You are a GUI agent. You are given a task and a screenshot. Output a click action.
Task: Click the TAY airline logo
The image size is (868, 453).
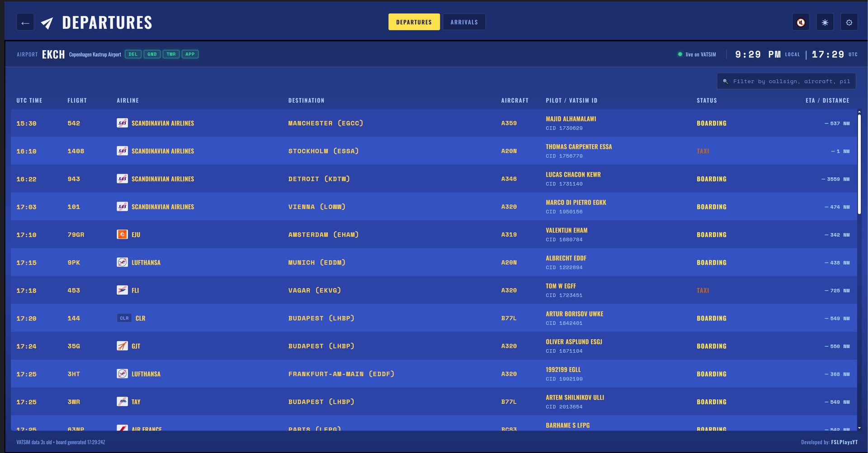point(122,402)
